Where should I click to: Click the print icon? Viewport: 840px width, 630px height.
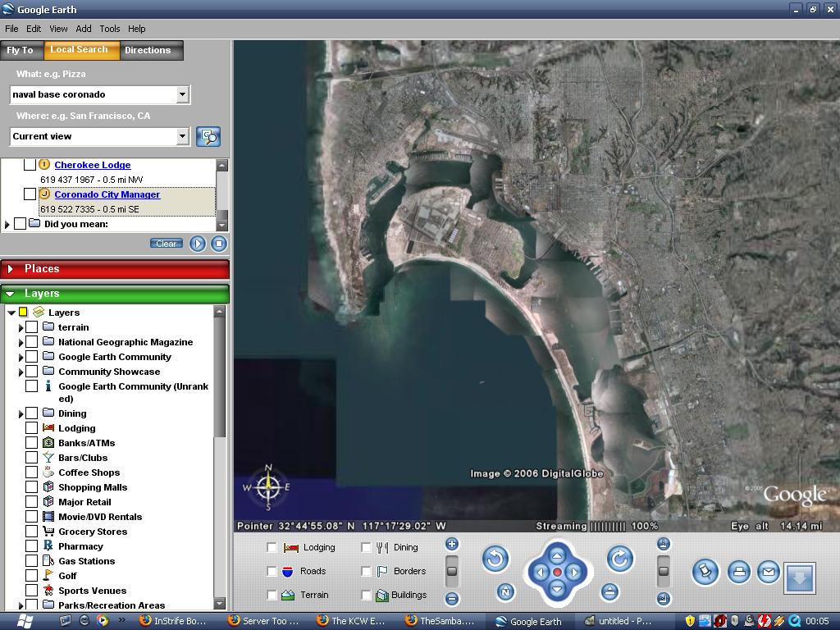coord(738,572)
